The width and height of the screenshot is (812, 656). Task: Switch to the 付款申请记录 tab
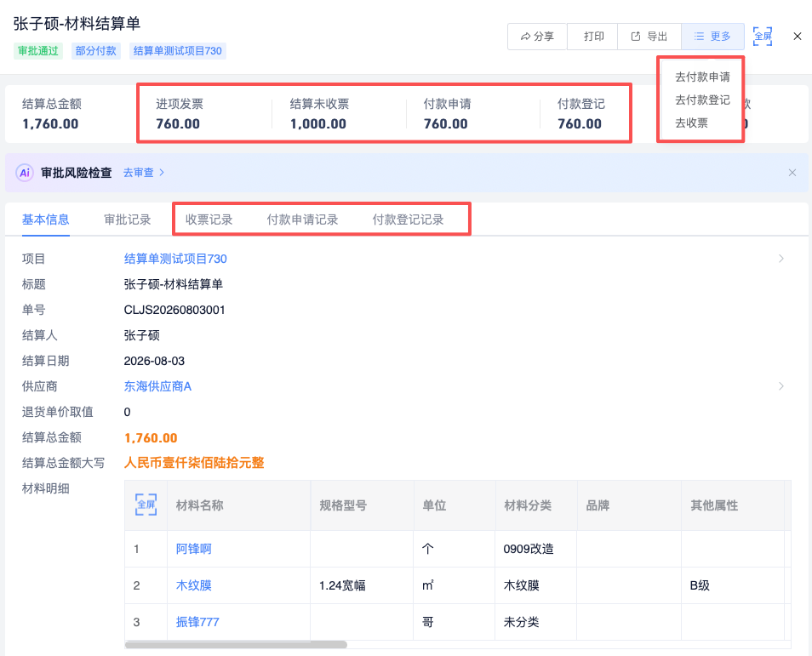pyautogui.click(x=302, y=220)
